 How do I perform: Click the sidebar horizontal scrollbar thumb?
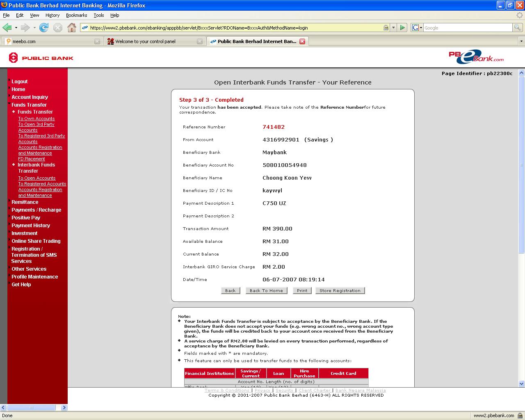31,408
